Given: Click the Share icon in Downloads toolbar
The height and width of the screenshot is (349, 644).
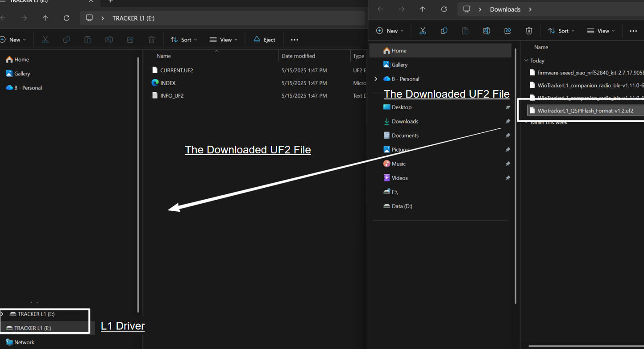Looking at the screenshot, I should pyautogui.click(x=507, y=31).
